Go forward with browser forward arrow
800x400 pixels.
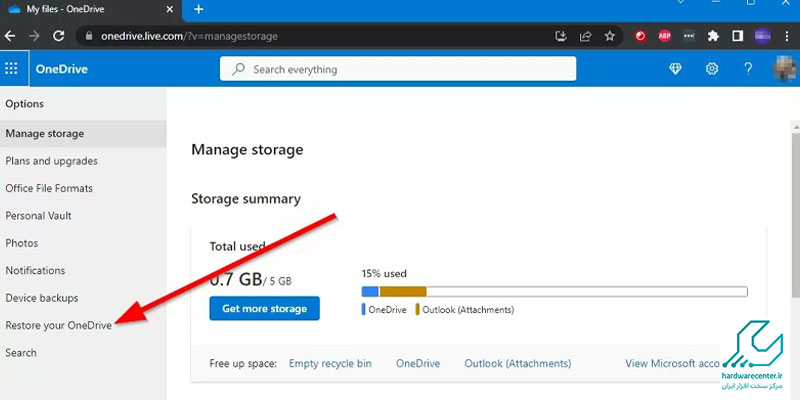pyautogui.click(x=34, y=36)
